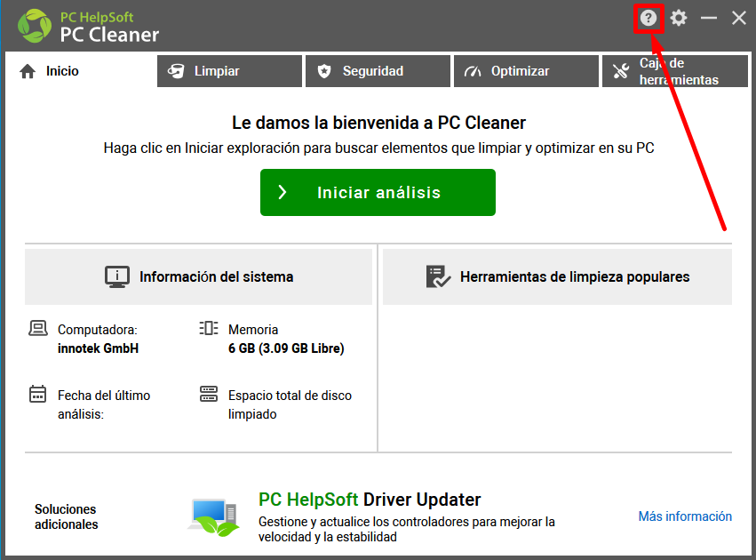Click the shield icon on Seguridad tab
The height and width of the screenshot is (560, 756).
pos(324,71)
